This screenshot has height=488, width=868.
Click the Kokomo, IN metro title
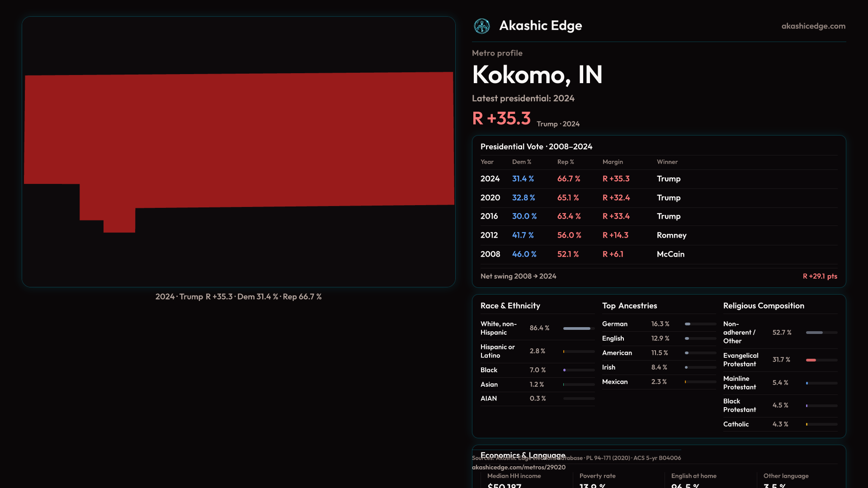click(x=537, y=75)
